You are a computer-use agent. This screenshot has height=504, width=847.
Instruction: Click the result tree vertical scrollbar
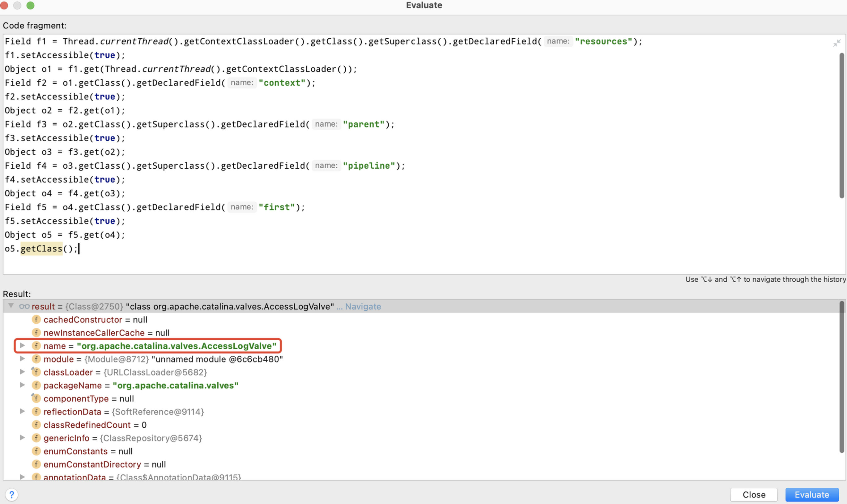(x=841, y=377)
